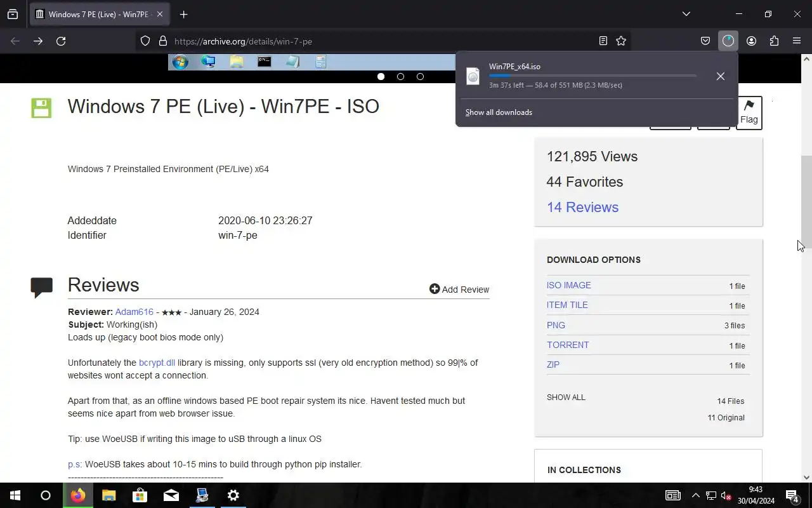Open File Explorer from taskbar
This screenshot has width=812, height=508.
pyautogui.click(x=109, y=495)
